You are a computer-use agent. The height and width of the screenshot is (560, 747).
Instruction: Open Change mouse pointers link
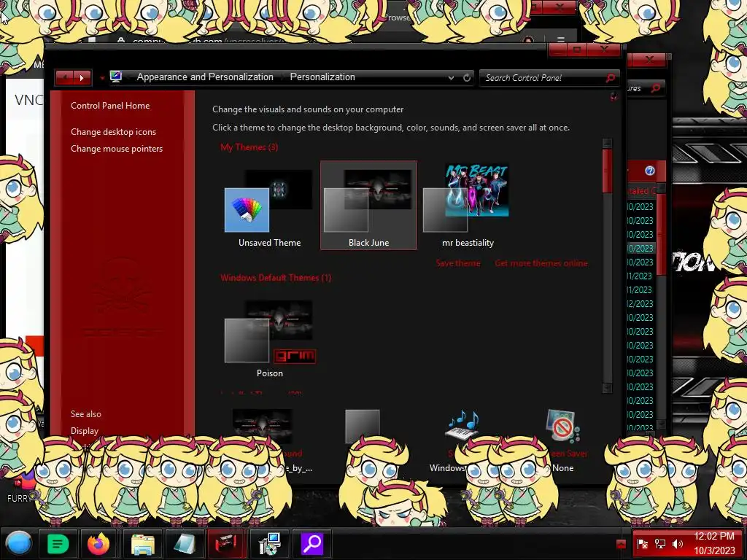click(117, 149)
